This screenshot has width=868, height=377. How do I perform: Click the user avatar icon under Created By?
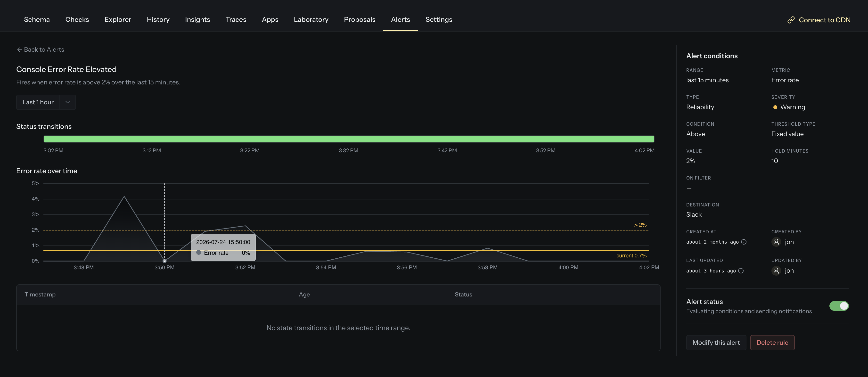[776, 242]
